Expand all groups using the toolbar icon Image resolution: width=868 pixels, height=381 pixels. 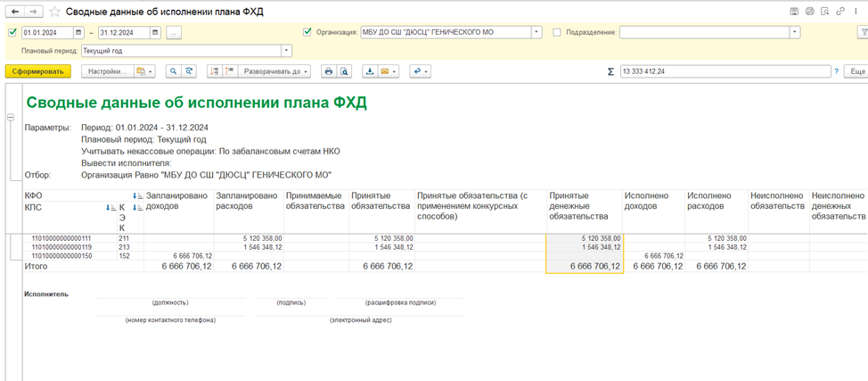pos(230,71)
